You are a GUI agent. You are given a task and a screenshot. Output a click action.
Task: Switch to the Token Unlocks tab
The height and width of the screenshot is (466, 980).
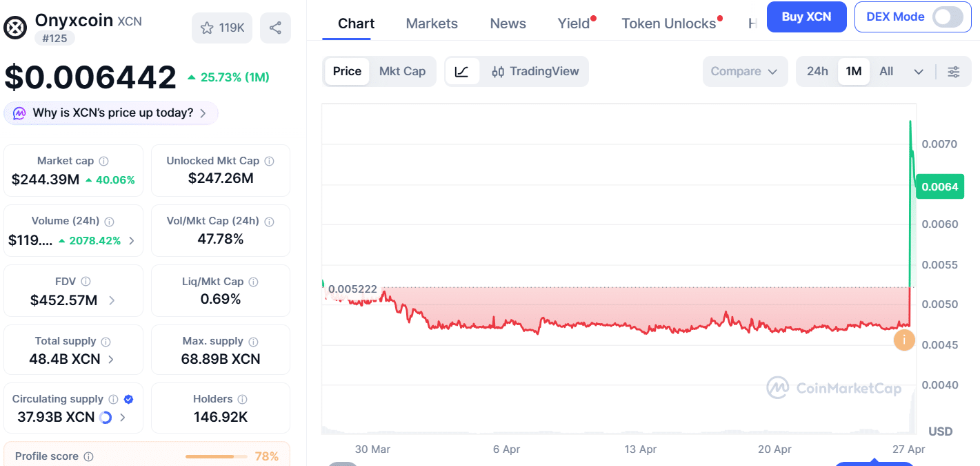(669, 23)
